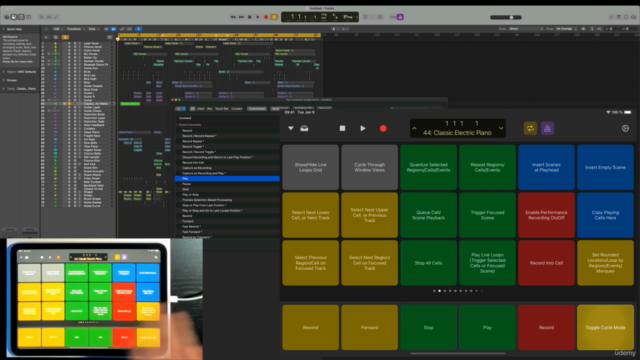Adjust the master volume slider in the toolbar
This screenshot has height=360, width=640.
click(506, 18)
